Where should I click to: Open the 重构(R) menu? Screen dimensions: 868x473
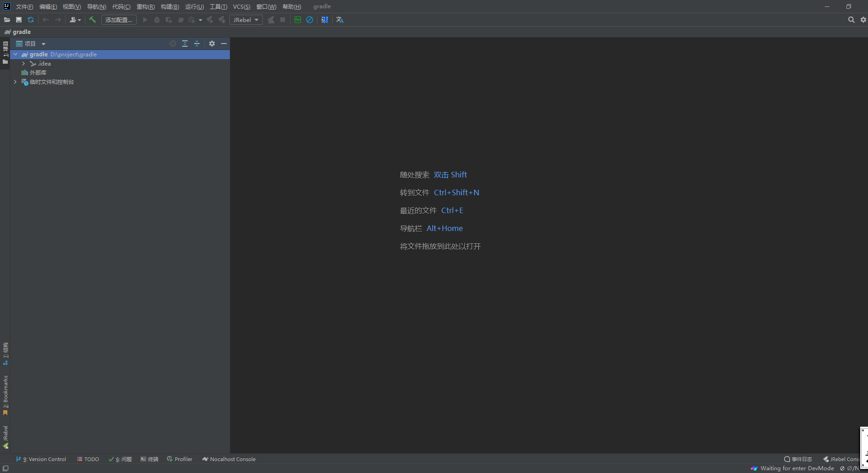click(x=146, y=6)
